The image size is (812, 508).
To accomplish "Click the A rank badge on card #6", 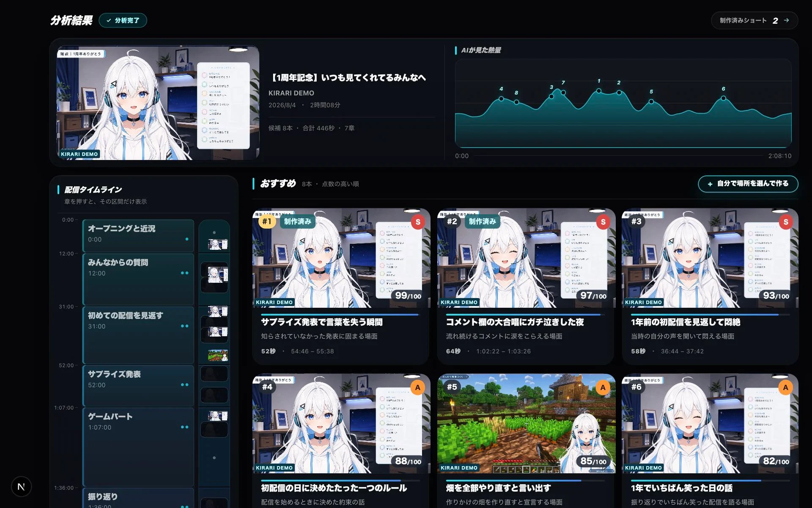I will [x=786, y=387].
